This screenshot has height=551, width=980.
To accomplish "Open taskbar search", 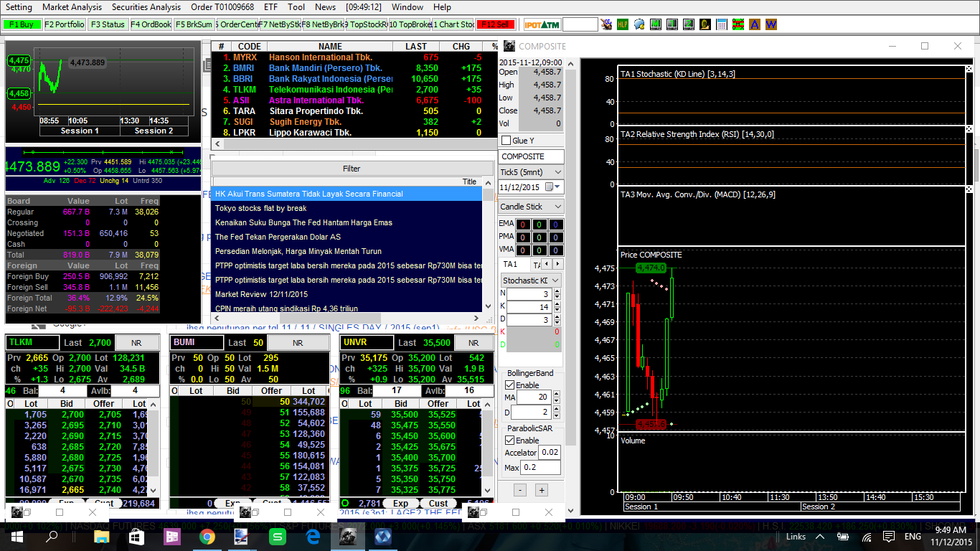I will [52, 537].
